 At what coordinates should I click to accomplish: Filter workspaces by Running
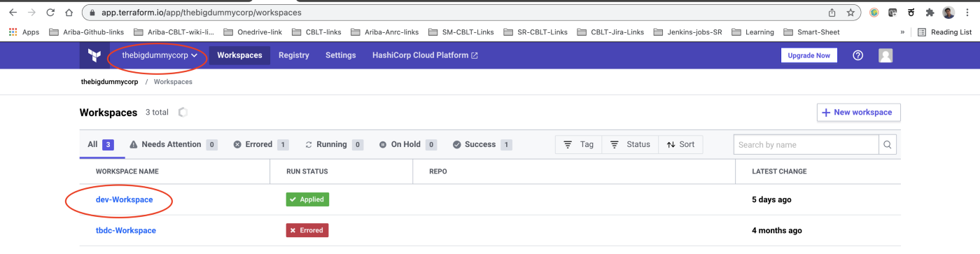[334, 144]
